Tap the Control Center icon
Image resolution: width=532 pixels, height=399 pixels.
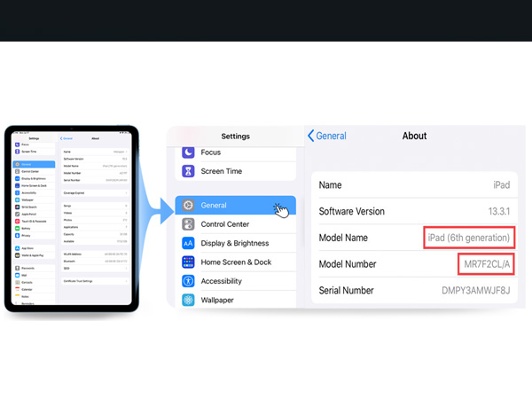coord(188,224)
